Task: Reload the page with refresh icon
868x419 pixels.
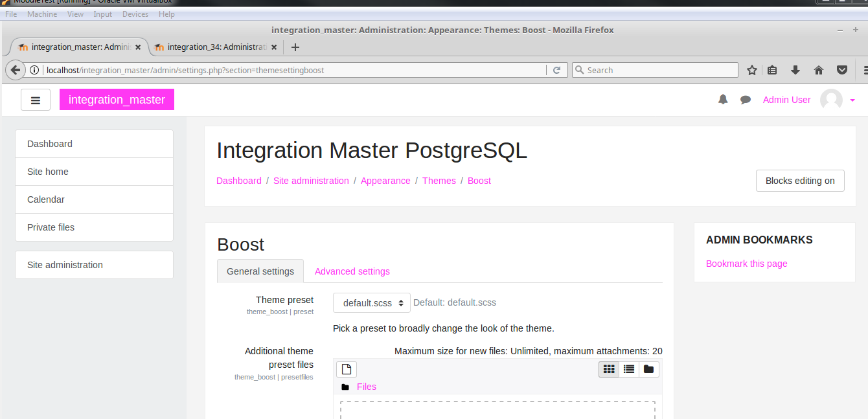Action: pyautogui.click(x=556, y=70)
